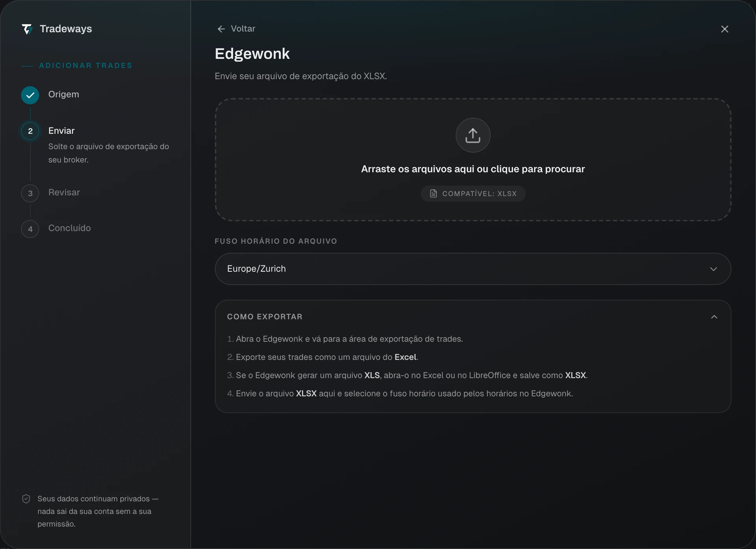Viewport: 756px width, 549px height.
Task: Click the step 3 number circle
Action: 30,193
